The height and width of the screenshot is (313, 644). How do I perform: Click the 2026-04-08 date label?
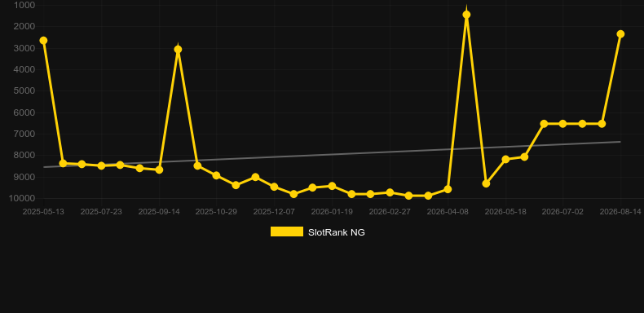448,212
